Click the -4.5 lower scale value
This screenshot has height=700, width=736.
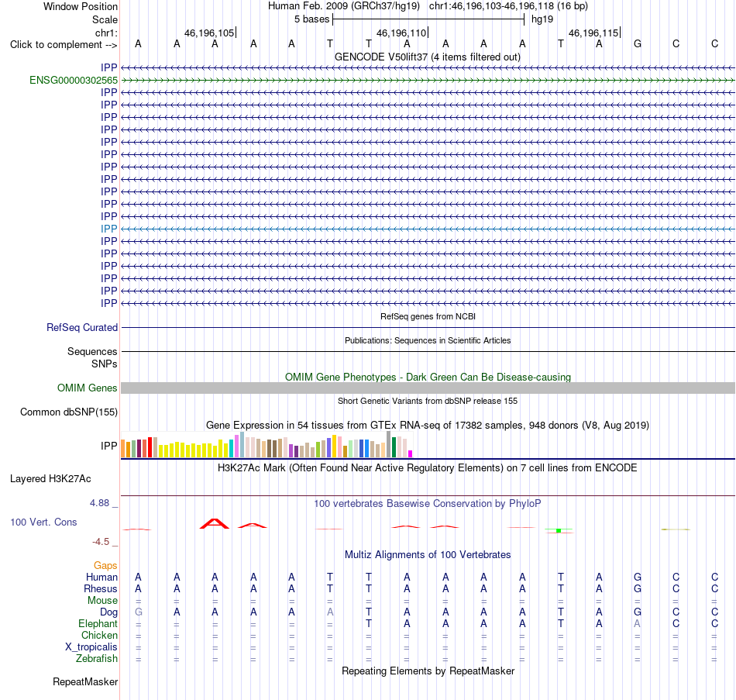[101, 542]
